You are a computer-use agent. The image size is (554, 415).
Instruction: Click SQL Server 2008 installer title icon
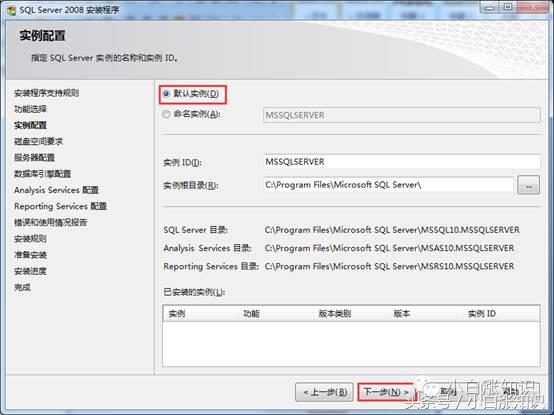coord(11,10)
